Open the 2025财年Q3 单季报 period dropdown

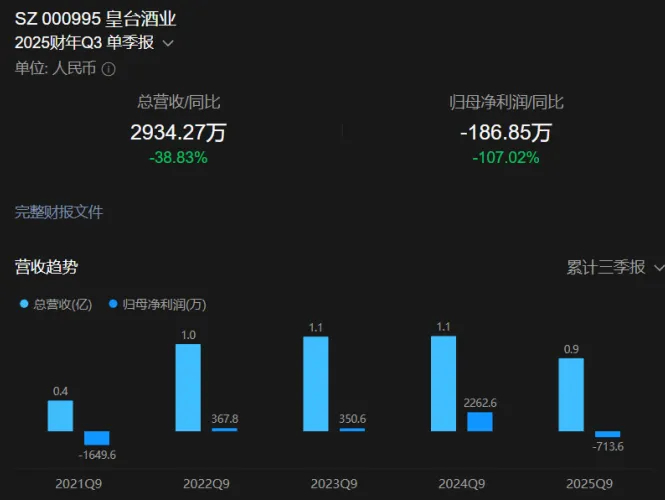(x=94, y=43)
